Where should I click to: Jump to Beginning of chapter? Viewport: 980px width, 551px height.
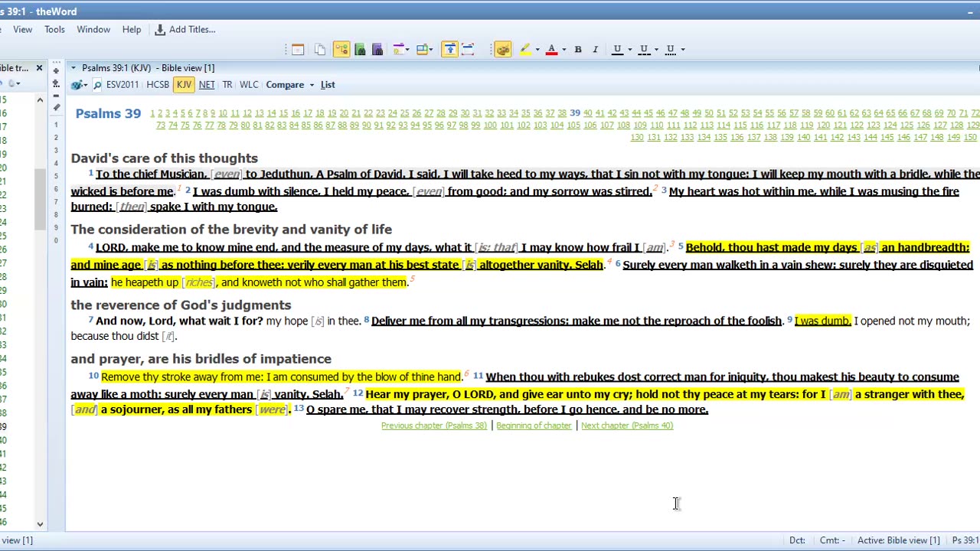(534, 425)
